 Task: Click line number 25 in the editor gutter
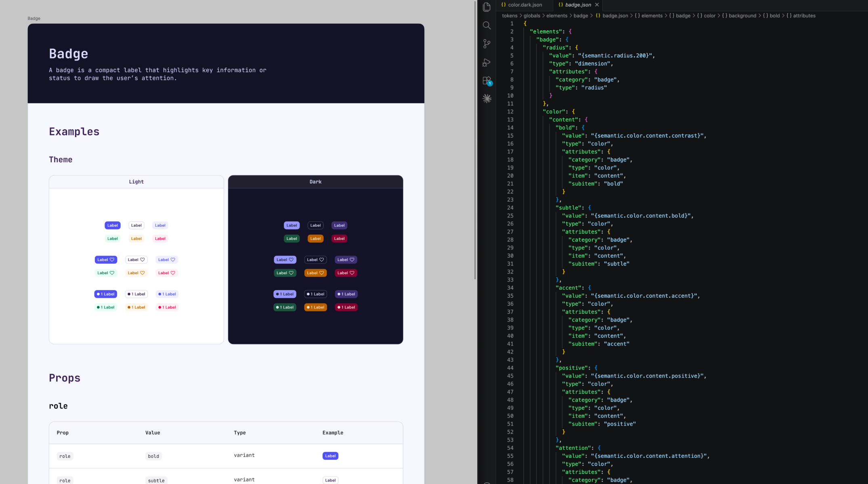[510, 215]
